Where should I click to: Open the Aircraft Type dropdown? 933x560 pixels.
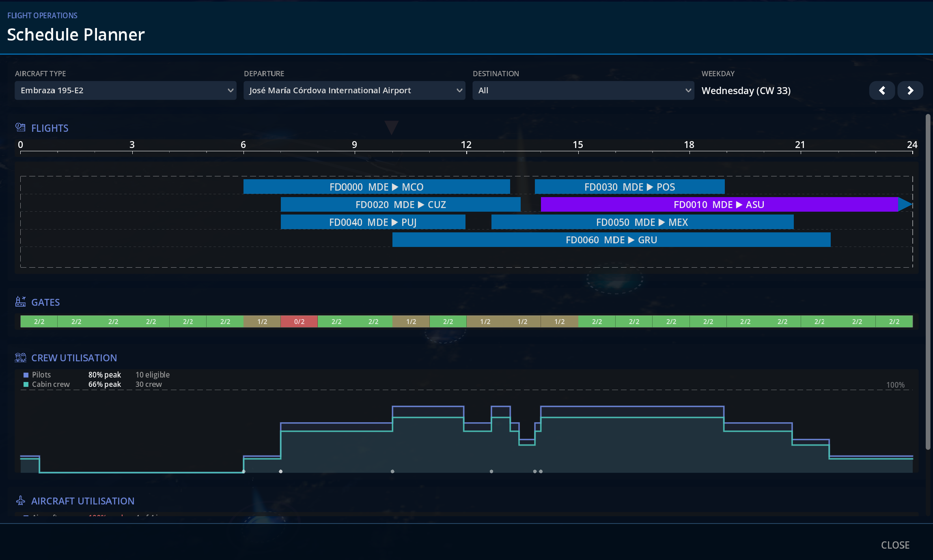[x=125, y=90]
